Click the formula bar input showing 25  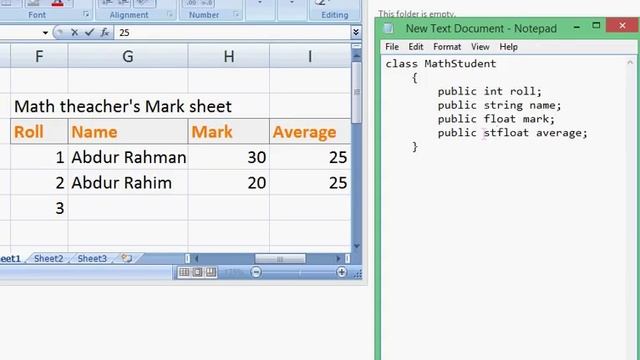(232, 33)
